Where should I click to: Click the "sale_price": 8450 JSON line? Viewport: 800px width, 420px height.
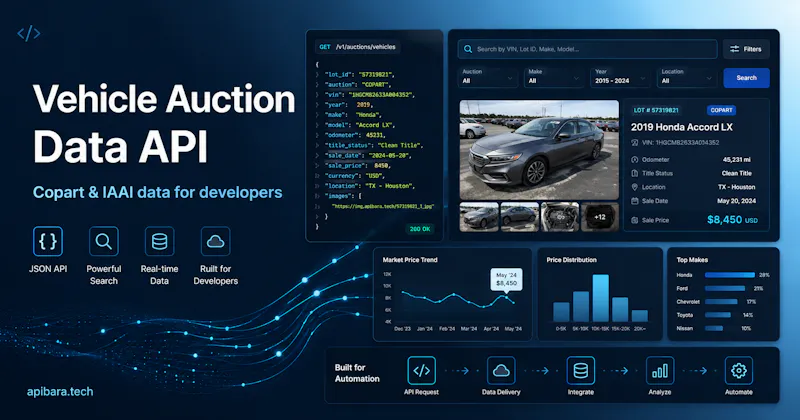358,166
